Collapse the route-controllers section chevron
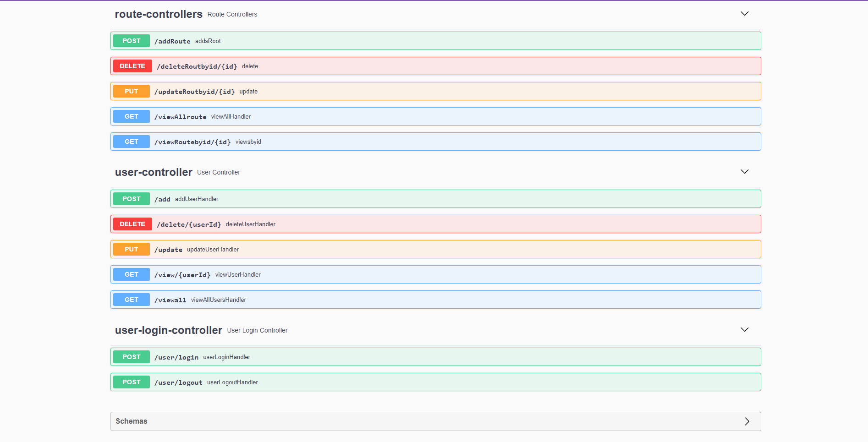The height and width of the screenshot is (442, 868). [744, 14]
